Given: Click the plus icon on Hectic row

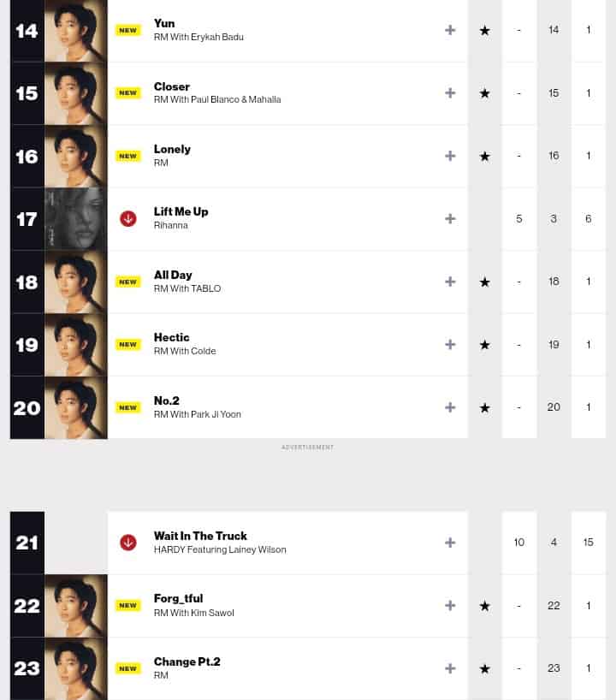Looking at the screenshot, I should 450,344.
